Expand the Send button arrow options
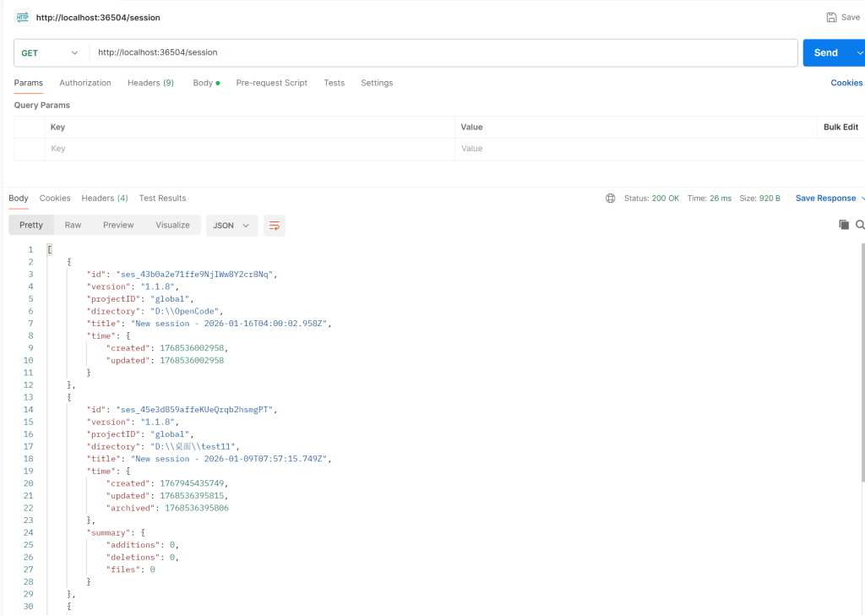The image size is (865, 616). coord(859,52)
